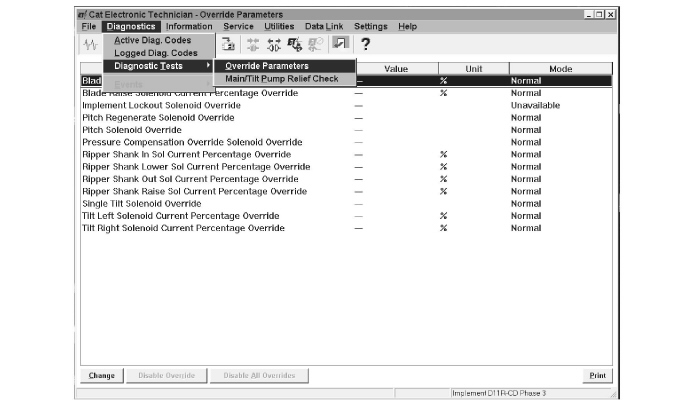Expand the Diagnostic Tests submenu arrow
Image resolution: width=700 pixels, height=400 pixels.
pyautogui.click(x=208, y=66)
